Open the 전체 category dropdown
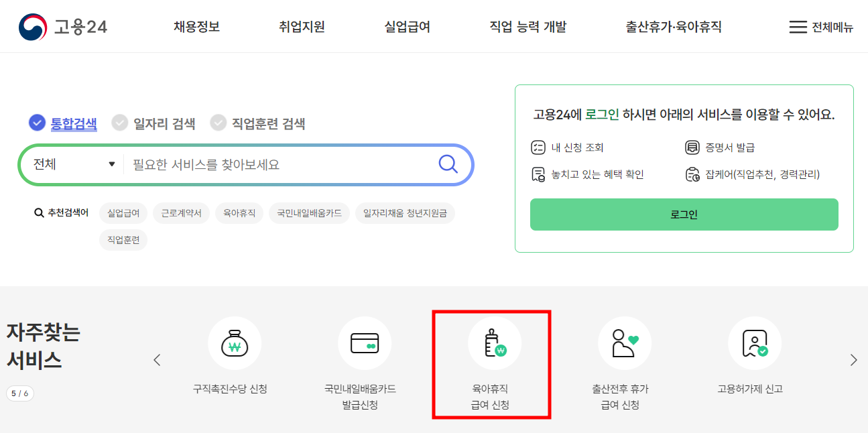 click(x=74, y=164)
